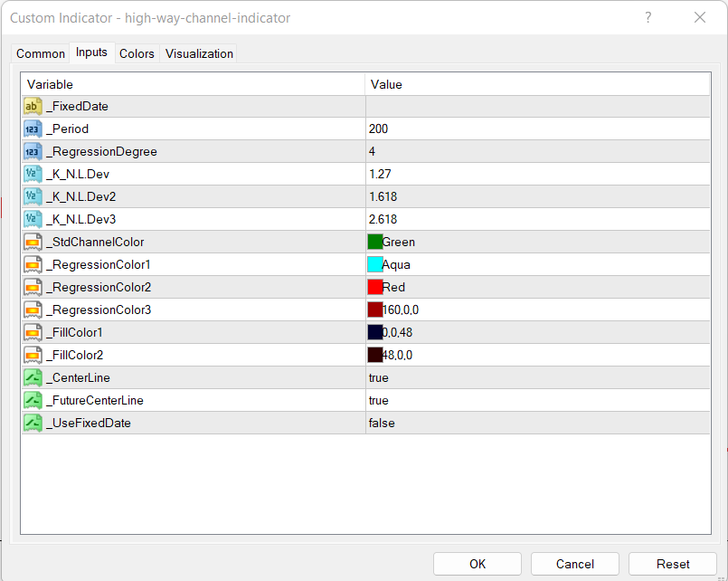Click the double-type icon beside _K_N.L.Dev
Image resolution: width=728 pixels, height=581 pixels.
coord(33,175)
